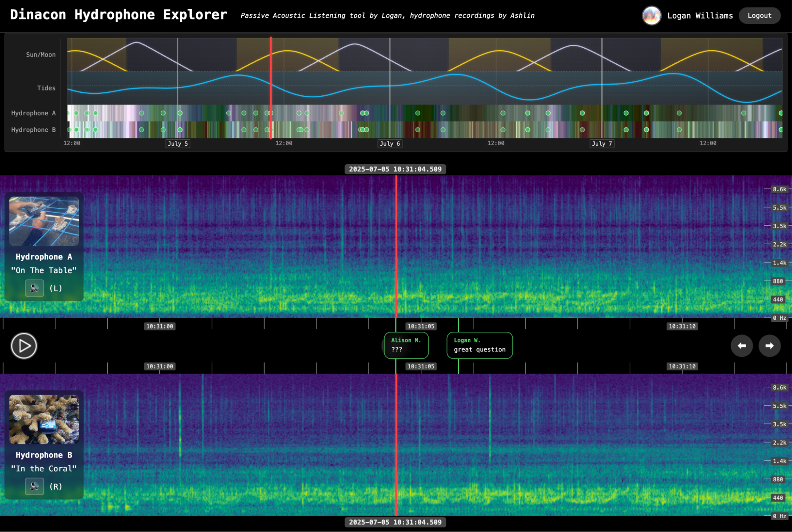Click the (L) channel label for Hydrophone A
Screen dimensions: 792x532
click(56, 288)
